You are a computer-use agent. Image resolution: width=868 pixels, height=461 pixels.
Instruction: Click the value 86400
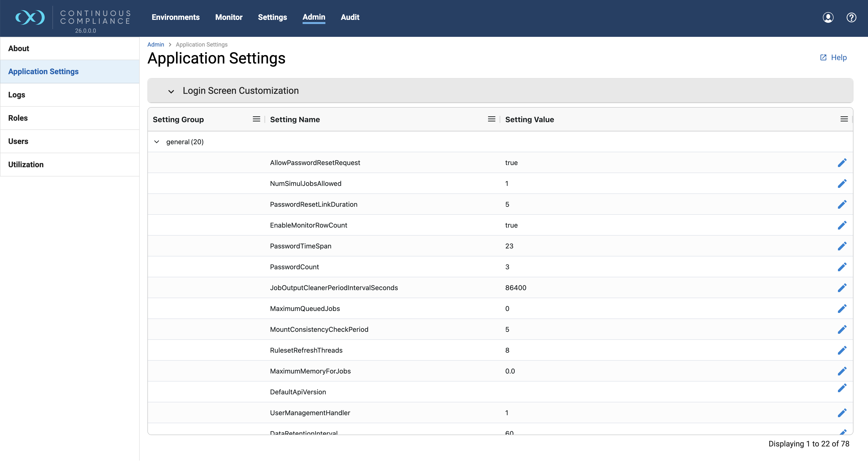point(515,288)
